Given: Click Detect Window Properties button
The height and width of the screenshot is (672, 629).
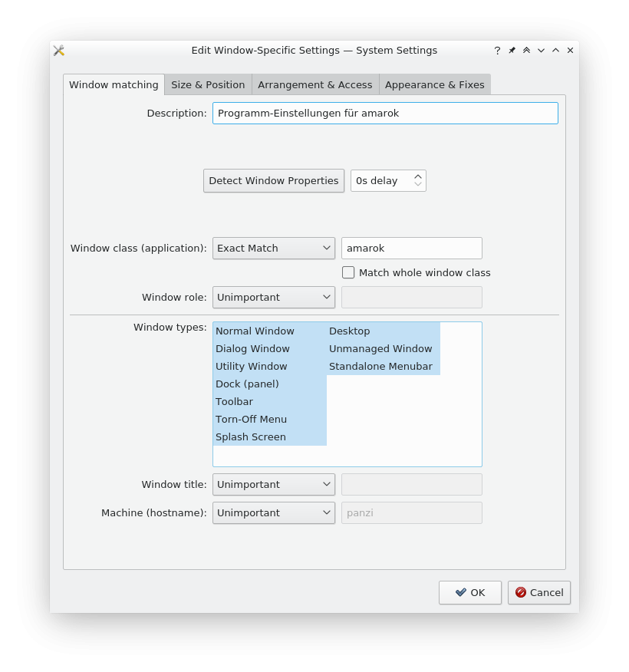Looking at the screenshot, I should tap(274, 180).
